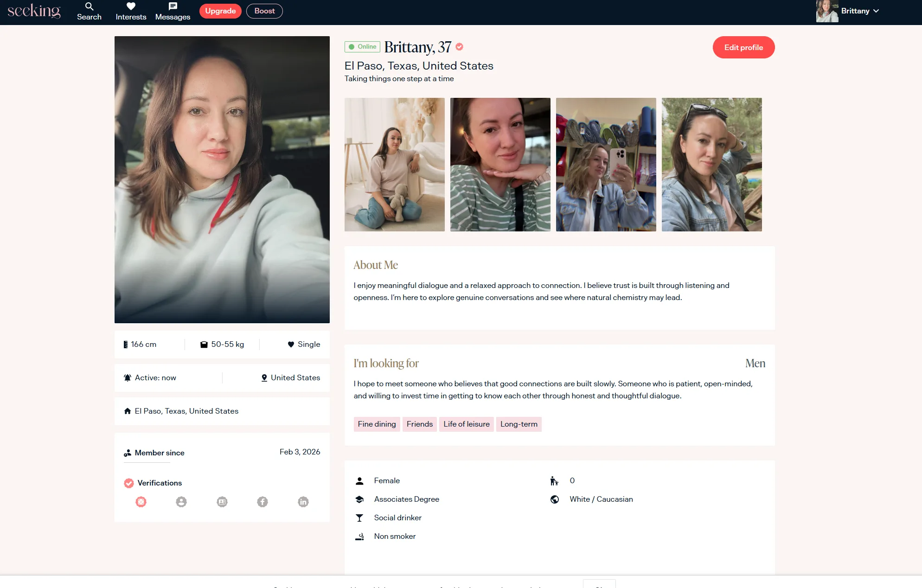
Task: Click the Edit profile button
Action: 743,47
